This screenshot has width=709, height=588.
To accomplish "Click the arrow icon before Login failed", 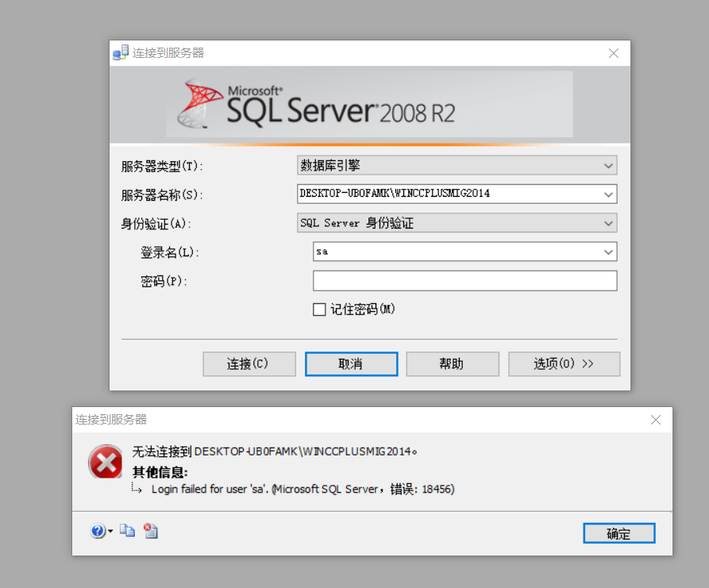I will click(137, 488).
